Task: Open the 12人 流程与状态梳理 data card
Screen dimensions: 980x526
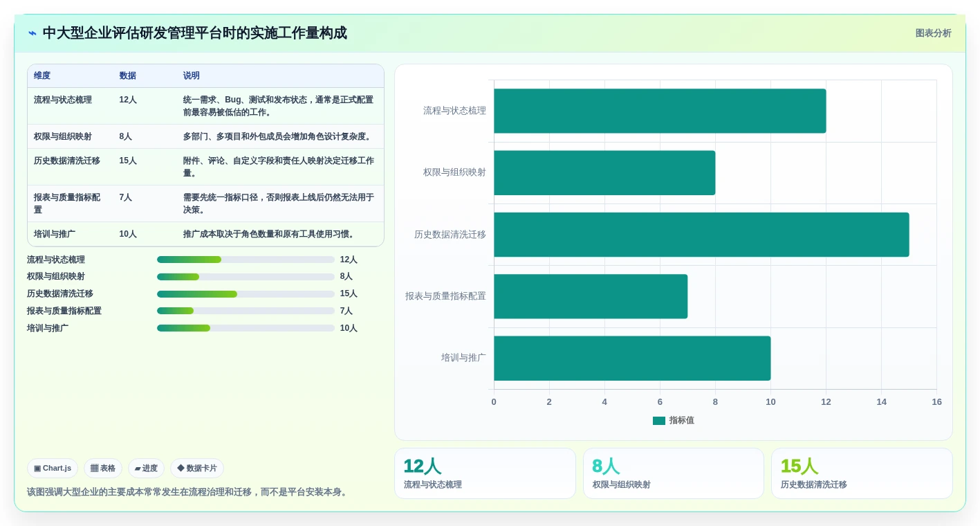Action: pyautogui.click(x=485, y=473)
